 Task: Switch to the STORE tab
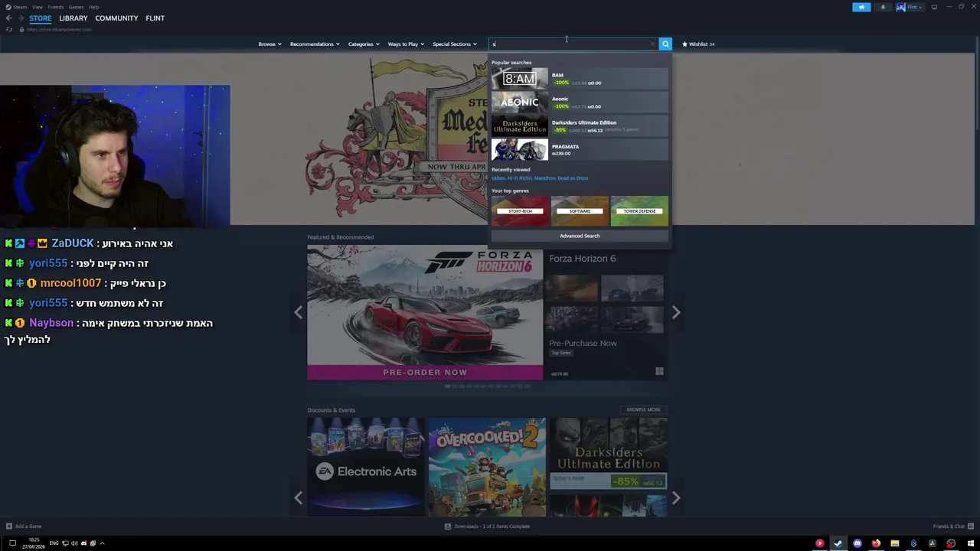coord(41,18)
